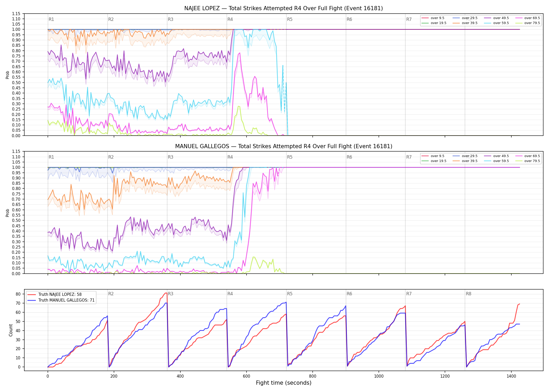Select 'over 59.5' legend entry in Manuel Gallegos chart
Screen dimensions: 549x392
496,161
